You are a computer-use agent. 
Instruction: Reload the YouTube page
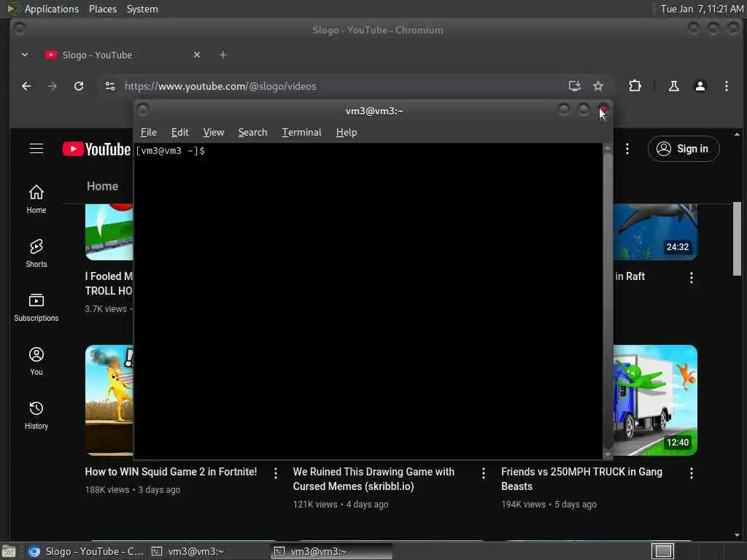tap(79, 86)
